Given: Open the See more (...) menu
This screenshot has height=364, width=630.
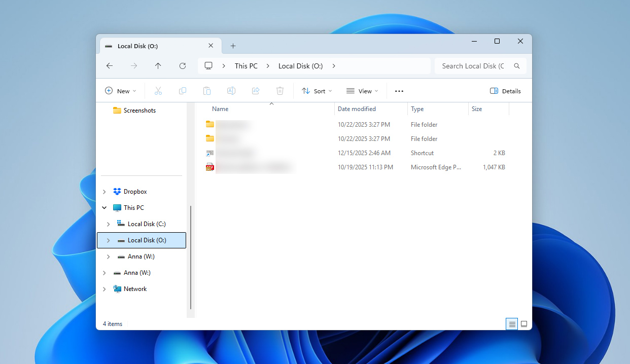Looking at the screenshot, I should pos(399,91).
